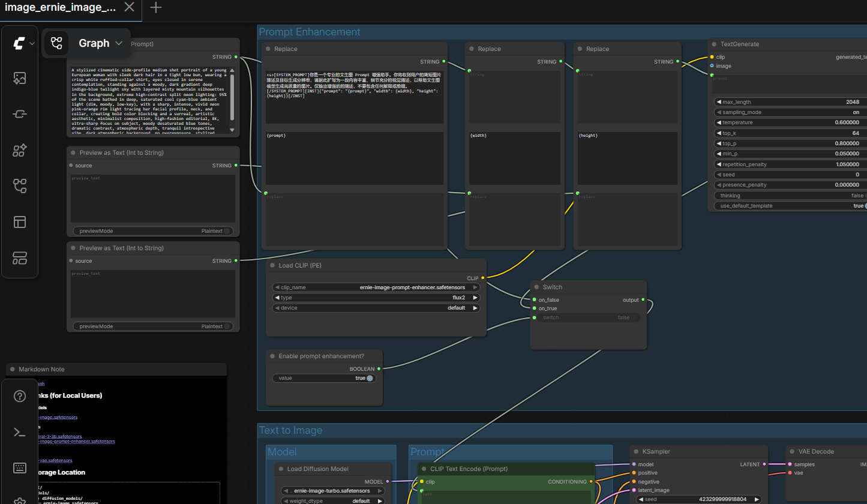Collapse the TextGenerate node via its dot
The width and height of the screenshot is (867, 504).
714,44
